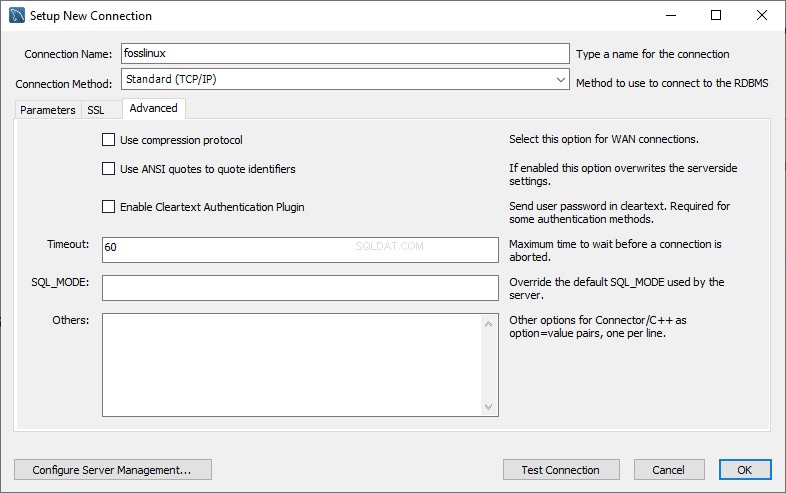The height and width of the screenshot is (493, 786).
Task: Focus the Timeout input field
Action: (x=300, y=250)
